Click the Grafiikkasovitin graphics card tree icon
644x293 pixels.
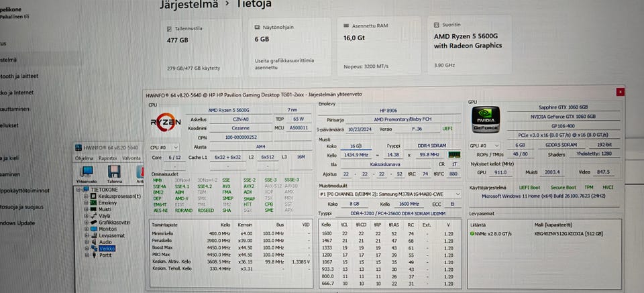[94, 223]
